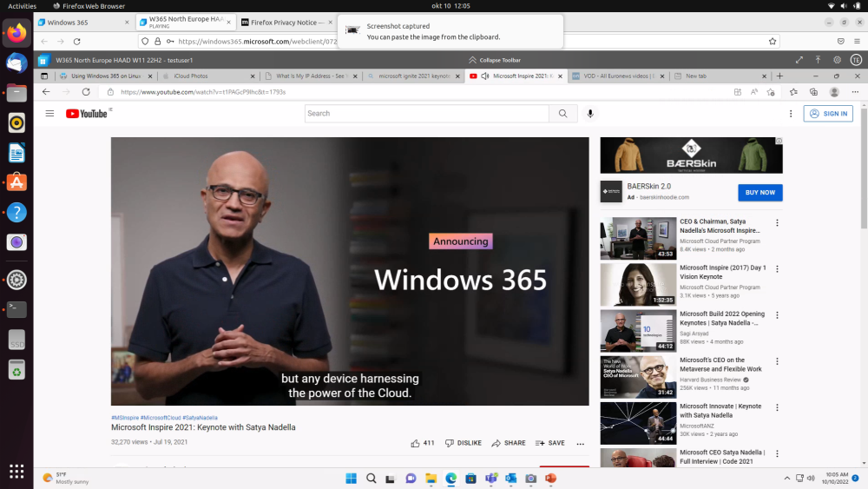Show hidden tray icons chevron
The image size is (868, 489).
(x=786, y=479)
